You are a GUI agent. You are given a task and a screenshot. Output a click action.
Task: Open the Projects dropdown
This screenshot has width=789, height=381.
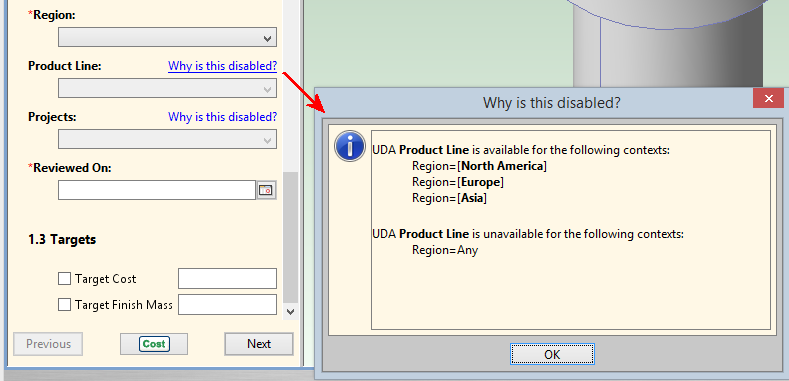pos(167,139)
